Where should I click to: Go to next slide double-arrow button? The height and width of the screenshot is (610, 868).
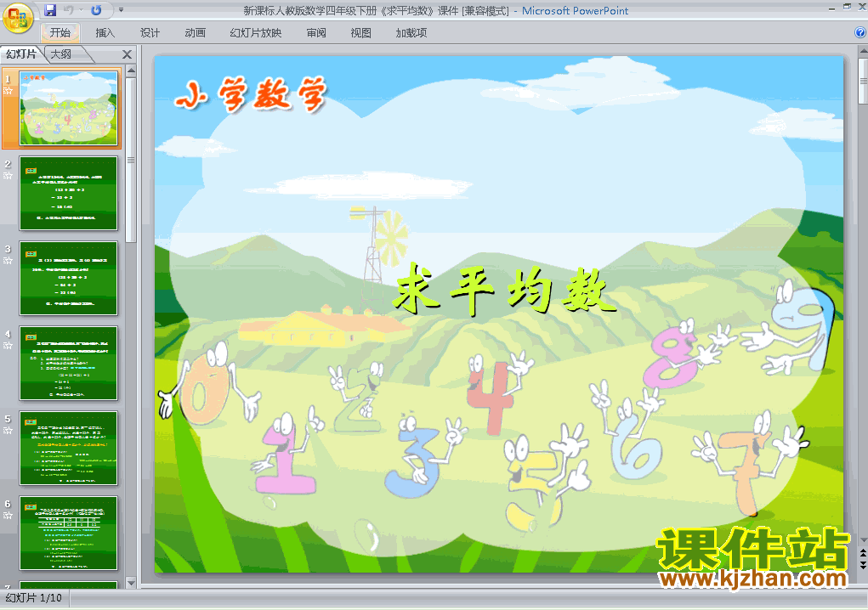pyautogui.click(x=863, y=564)
